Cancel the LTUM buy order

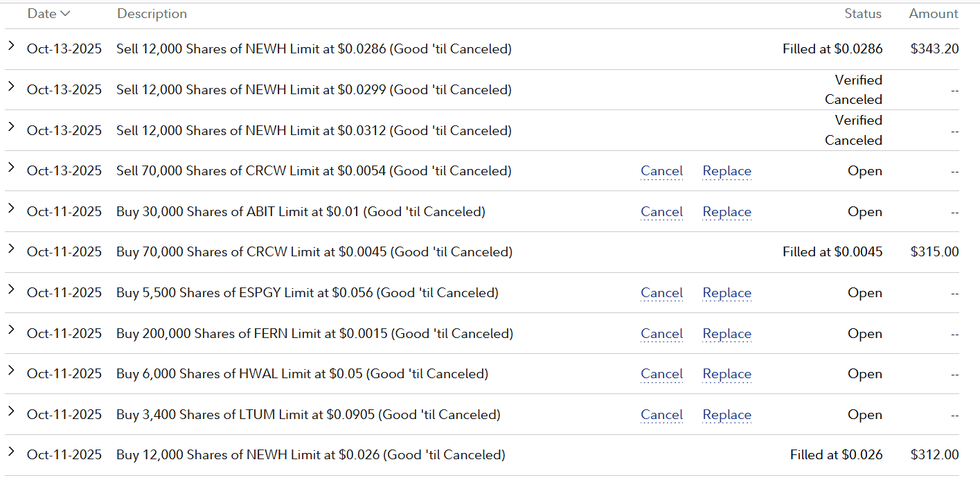coord(661,415)
